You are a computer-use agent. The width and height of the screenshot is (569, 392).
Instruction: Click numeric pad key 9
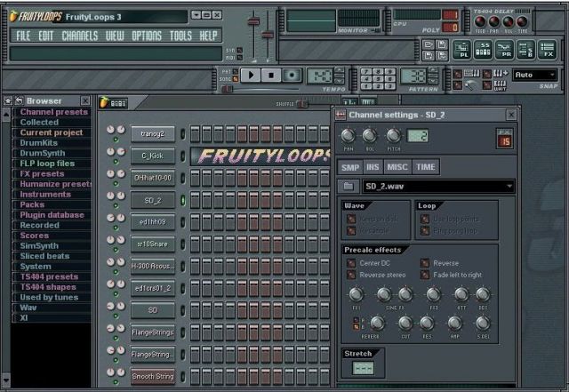(x=389, y=72)
